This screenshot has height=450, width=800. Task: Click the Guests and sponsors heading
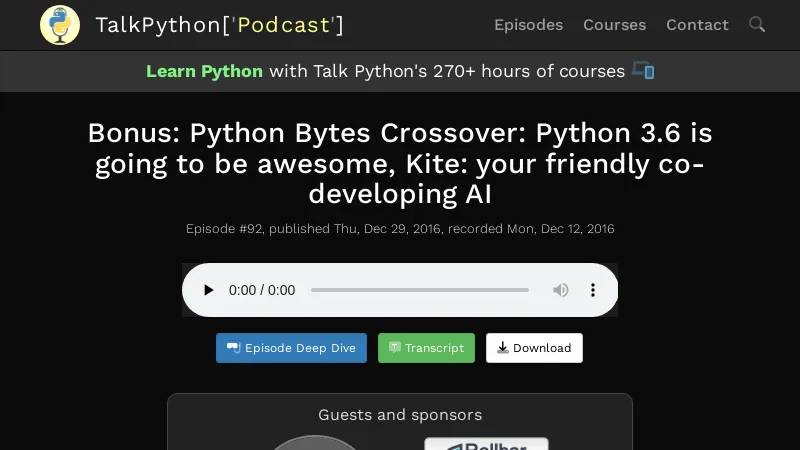tap(400, 414)
